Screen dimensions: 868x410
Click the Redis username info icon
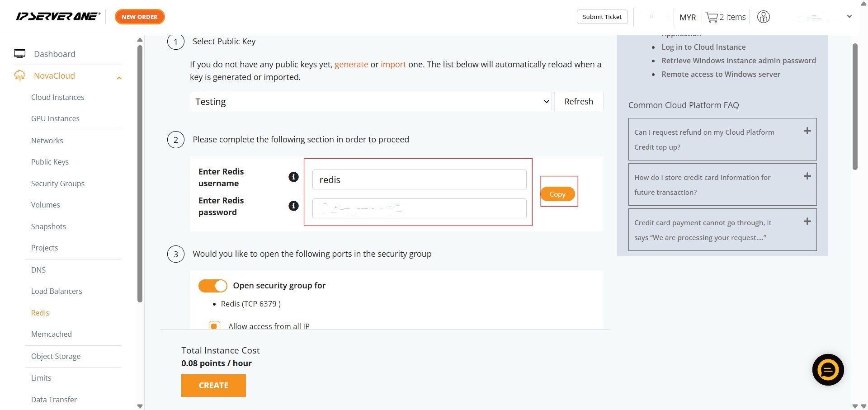(x=293, y=177)
